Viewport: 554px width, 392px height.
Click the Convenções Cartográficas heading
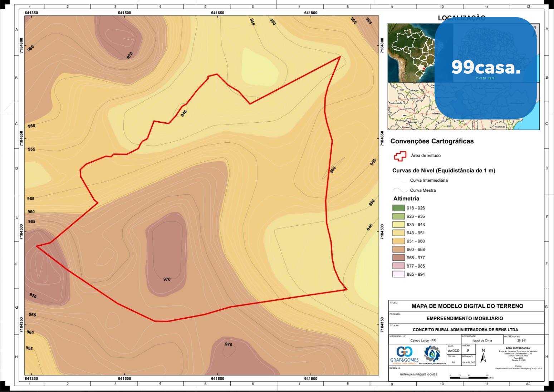pos(432,141)
